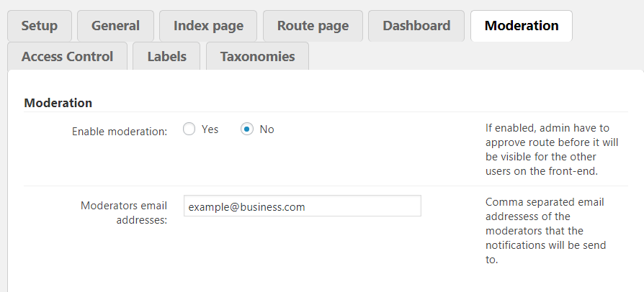Screen dimensions: 644x292
Task: Click the 'Enable moderation:' field label
Action: (x=120, y=132)
